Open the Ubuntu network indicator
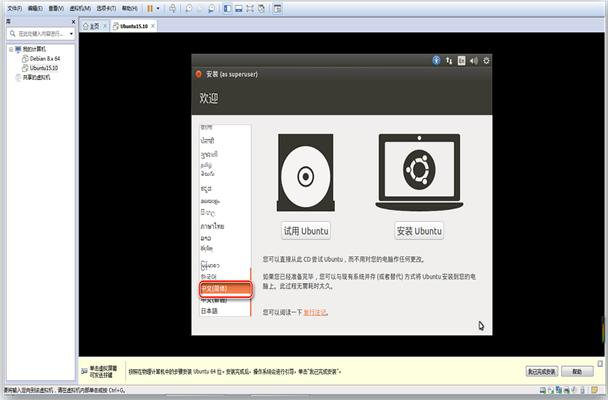The image size is (608, 400). tap(449, 60)
